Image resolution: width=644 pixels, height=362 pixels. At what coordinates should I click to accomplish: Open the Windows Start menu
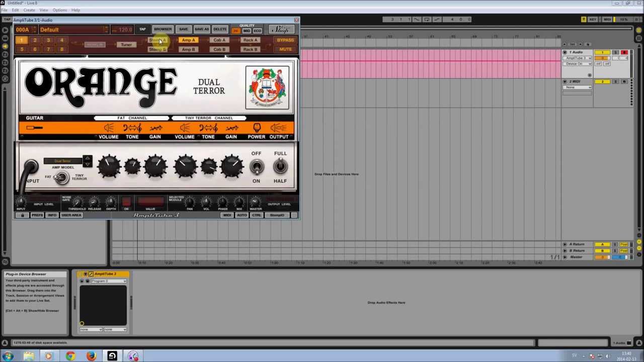8,356
